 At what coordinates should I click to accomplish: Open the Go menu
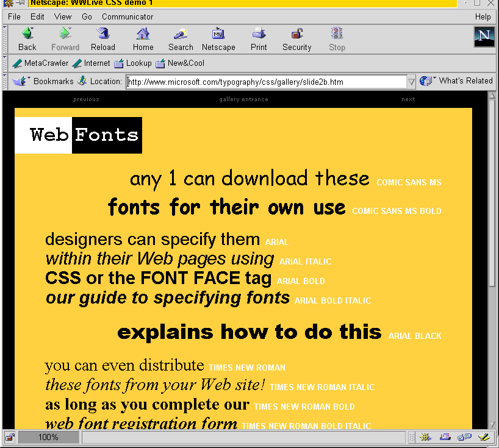coord(87,16)
